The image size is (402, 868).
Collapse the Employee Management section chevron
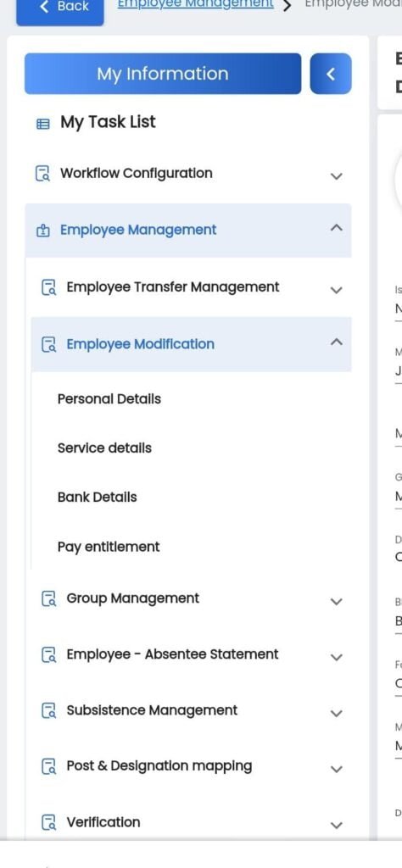pos(336,227)
